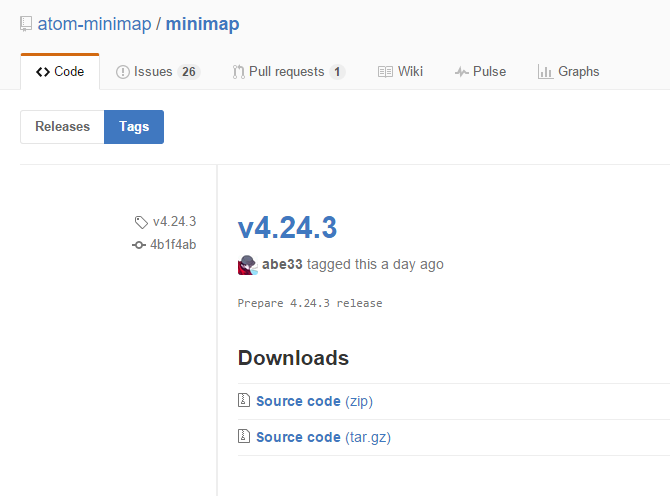The width and height of the screenshot is (670, 497).
Task: Click the tar.gz file icon
Action: pos(244,436)
